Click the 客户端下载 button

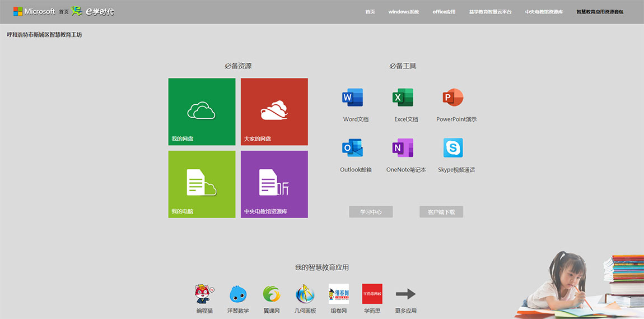click(441, 212)
